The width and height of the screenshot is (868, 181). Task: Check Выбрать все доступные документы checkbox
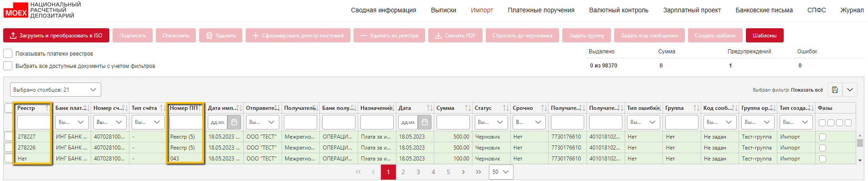coord(8,66)
